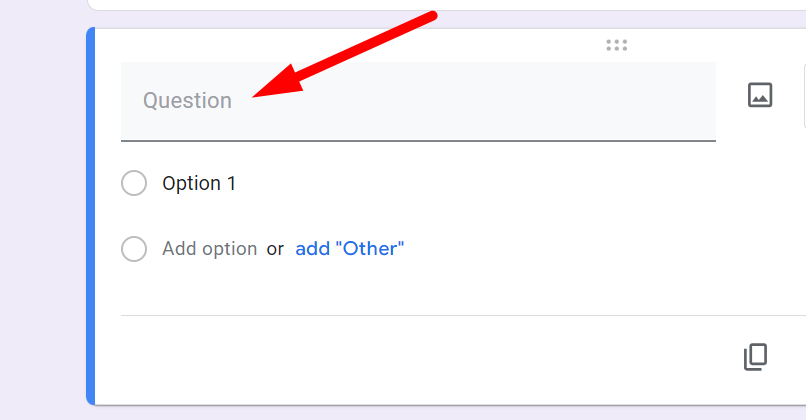Image resolution: width=806 pixels, height=420 pixels.
Task: Click the "Add option" text
Action: click(209, 249)
